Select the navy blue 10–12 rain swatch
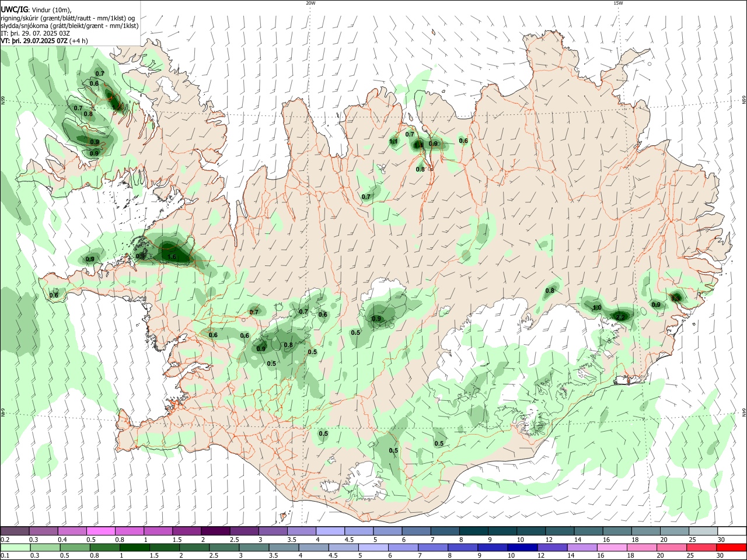The width and height of the screenshot is (747, 560). click(x=521, y=547)
